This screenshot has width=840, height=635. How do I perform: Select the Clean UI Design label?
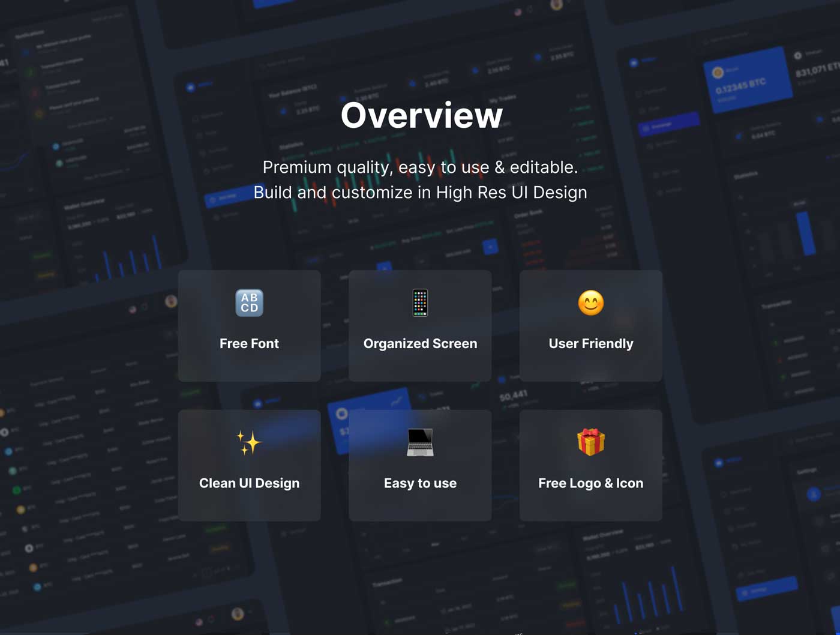pos(249,484)
